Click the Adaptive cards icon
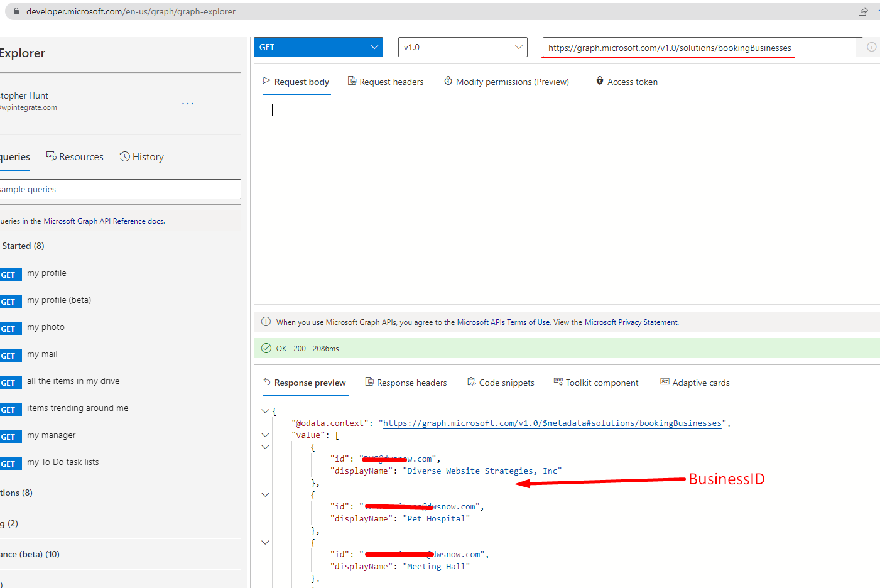This screenshot has height=588, width=880. tap(665, 382)
